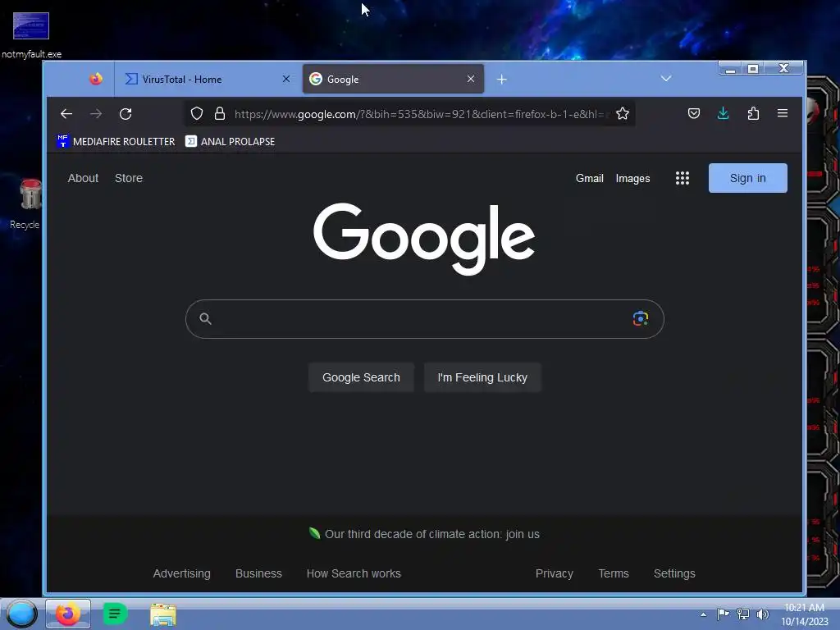Image resolution: width=840 pixels, height=630 pixels.
Task: Open the Images link
Action: [x=632, y=178]
